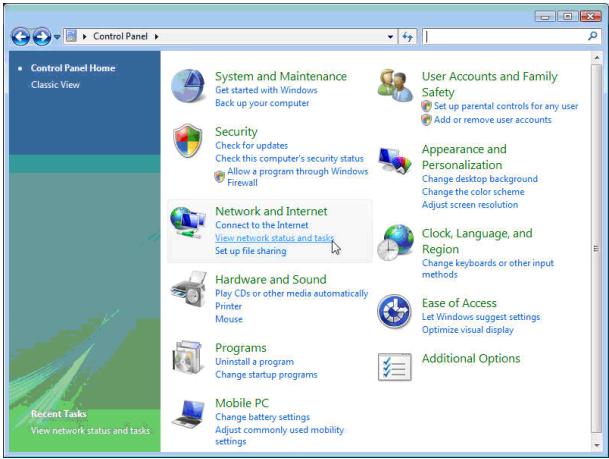Click Check for updates

point(251,145)
